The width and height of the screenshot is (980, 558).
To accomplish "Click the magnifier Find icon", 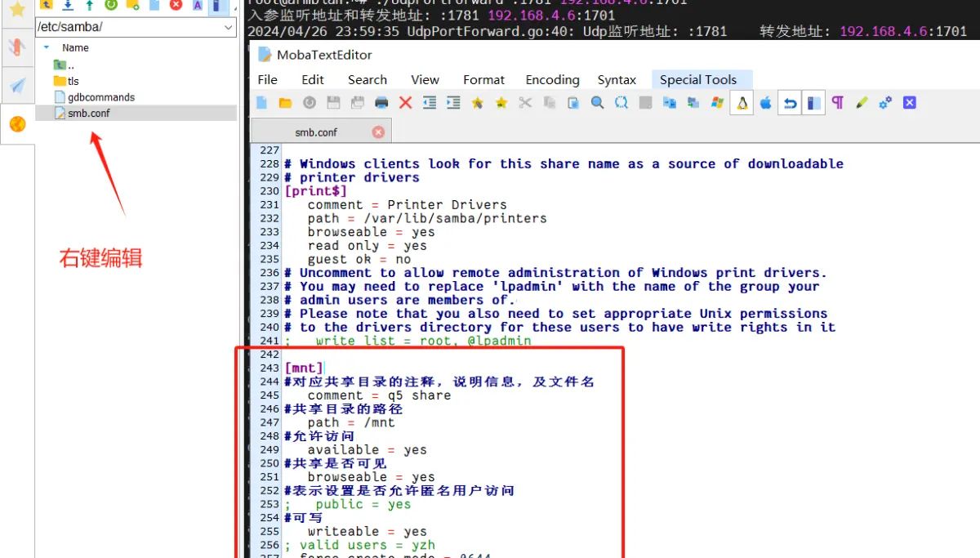I will [598, 103].
